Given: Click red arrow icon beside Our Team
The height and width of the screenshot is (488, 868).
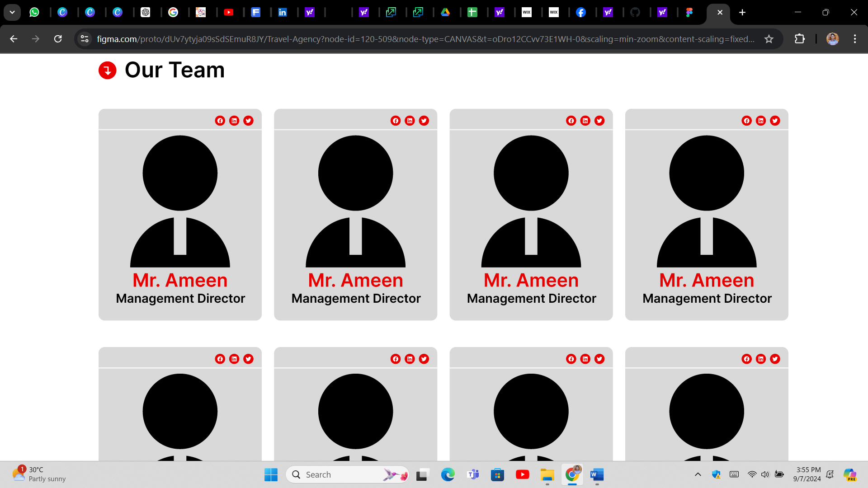Looking at the screenshot, I should (108, 70).
